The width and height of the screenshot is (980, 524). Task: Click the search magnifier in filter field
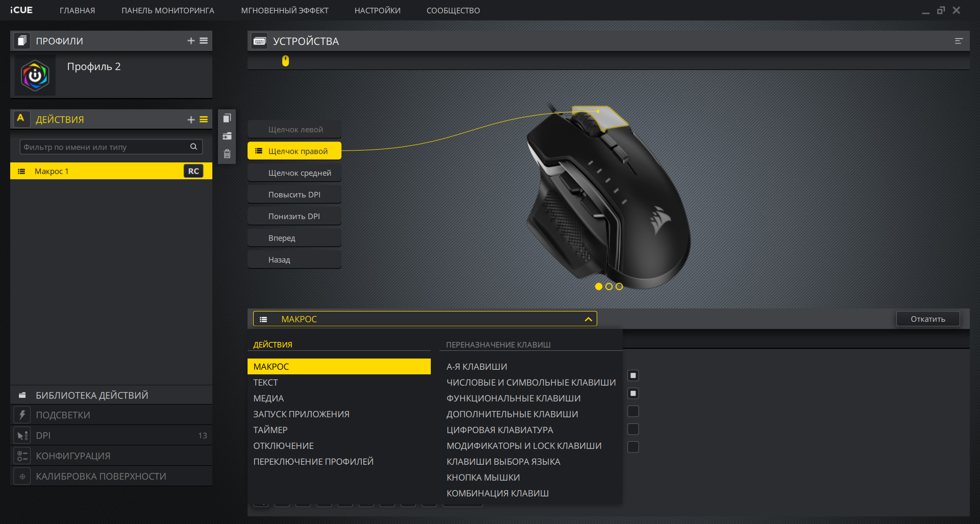point(193,147)
